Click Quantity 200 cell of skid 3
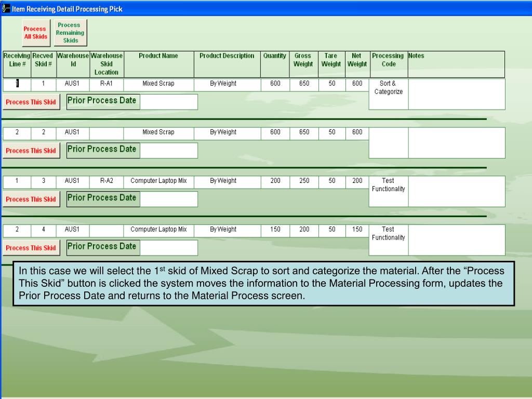Viewport: 532px width, 399px height. (275, 182)
